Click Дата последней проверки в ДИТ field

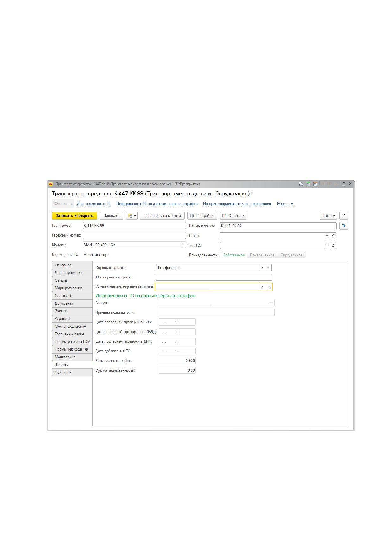pos(177,341)
